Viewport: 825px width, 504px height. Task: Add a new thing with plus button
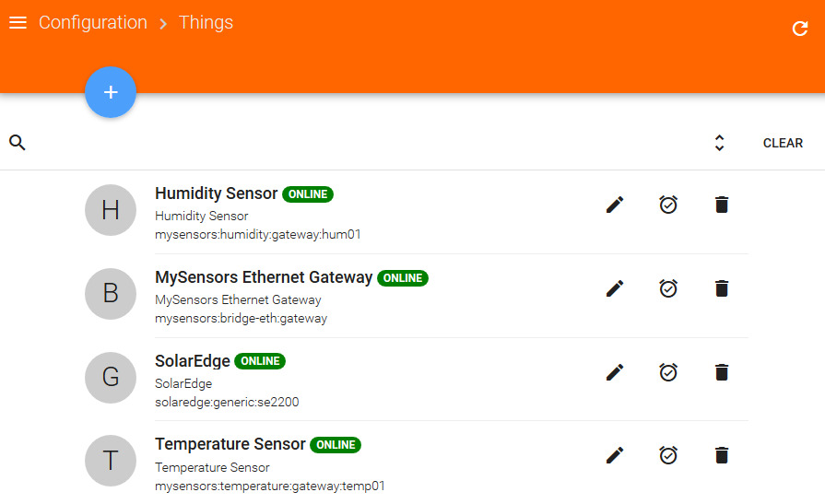(111, 92)
